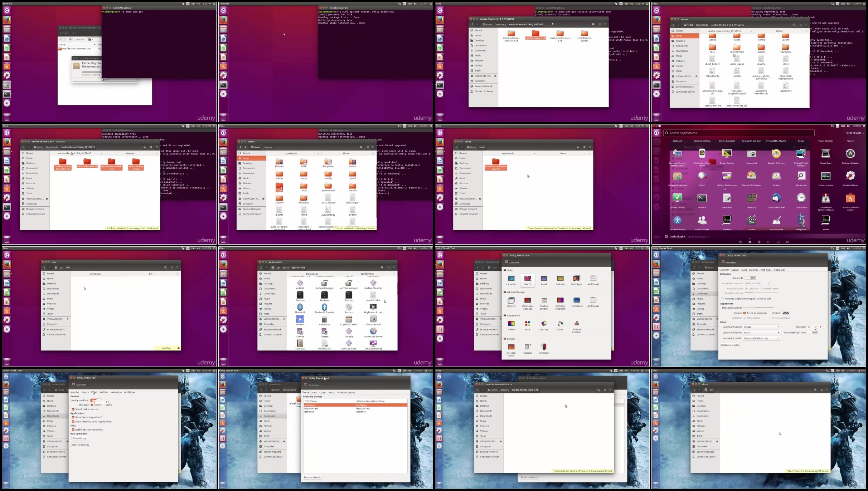Launch Sudoku from the Dash results

tap(776, 179)
